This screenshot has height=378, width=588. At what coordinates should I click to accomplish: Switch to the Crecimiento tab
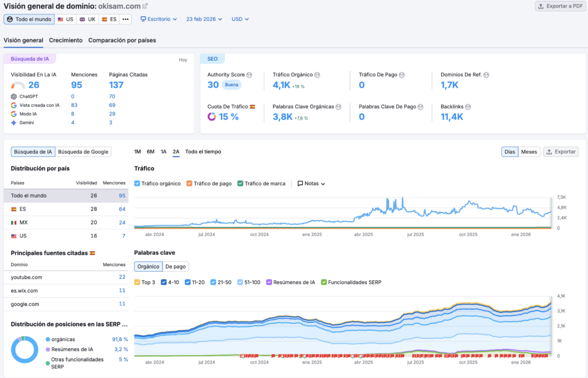pyautogui.click(x=65, y=40)
